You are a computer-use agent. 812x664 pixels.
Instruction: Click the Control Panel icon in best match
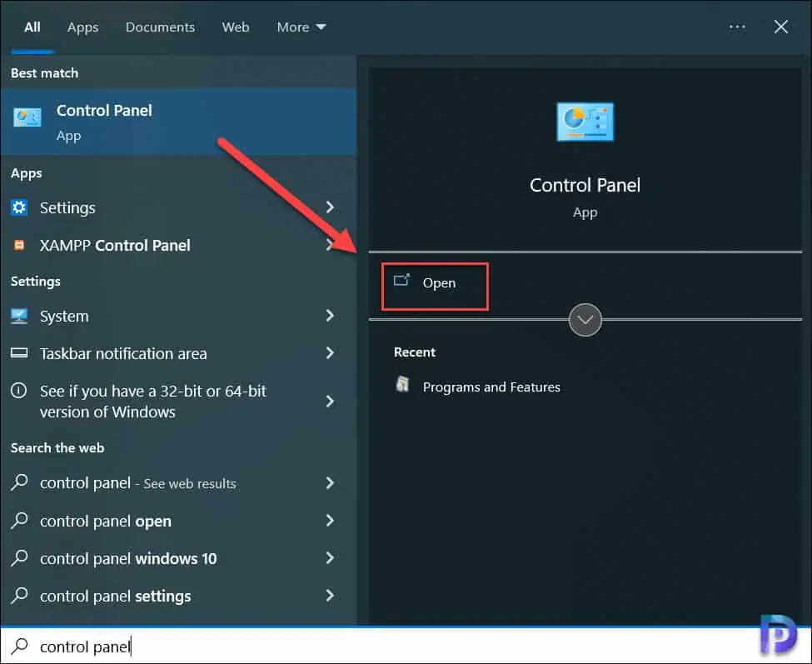(27, 117)
